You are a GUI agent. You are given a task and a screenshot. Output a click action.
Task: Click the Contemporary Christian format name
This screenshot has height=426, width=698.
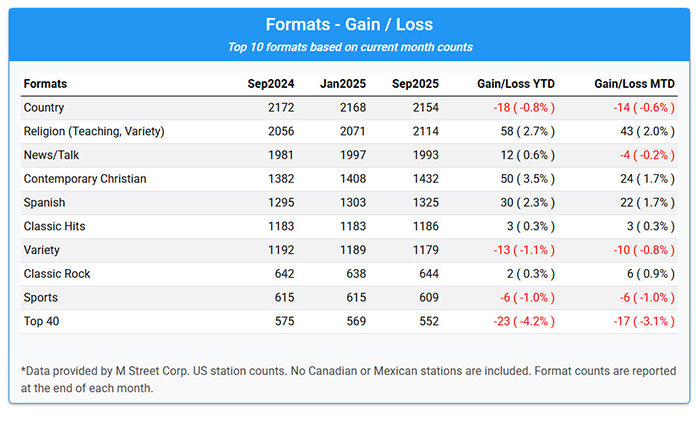tap(85, 179)
